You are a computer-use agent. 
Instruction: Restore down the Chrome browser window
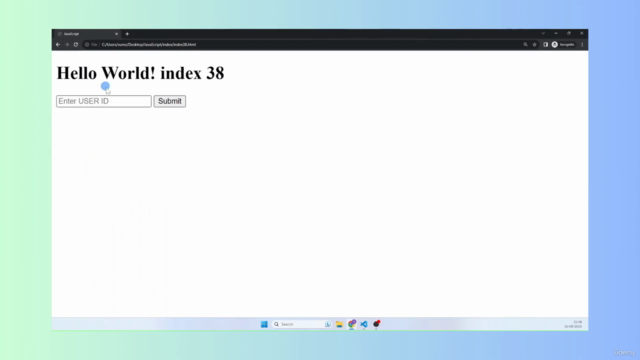pos(569,33)
